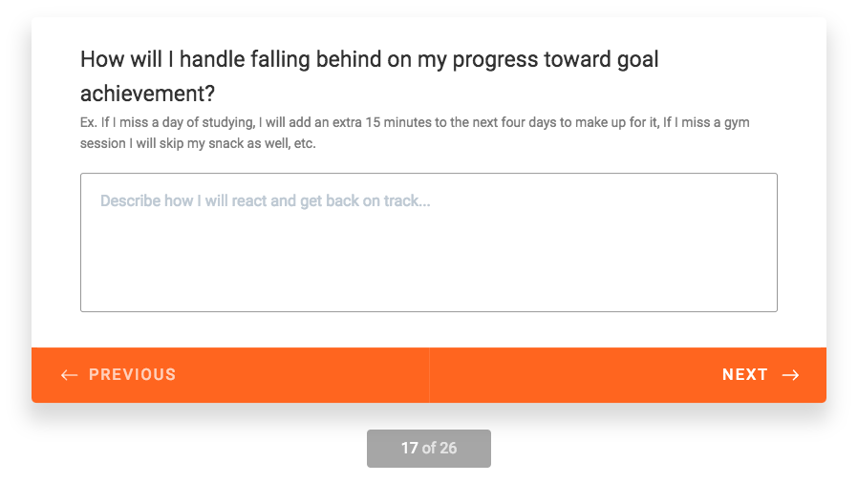Focus the get back on track text box

click(x=428, y=242)
